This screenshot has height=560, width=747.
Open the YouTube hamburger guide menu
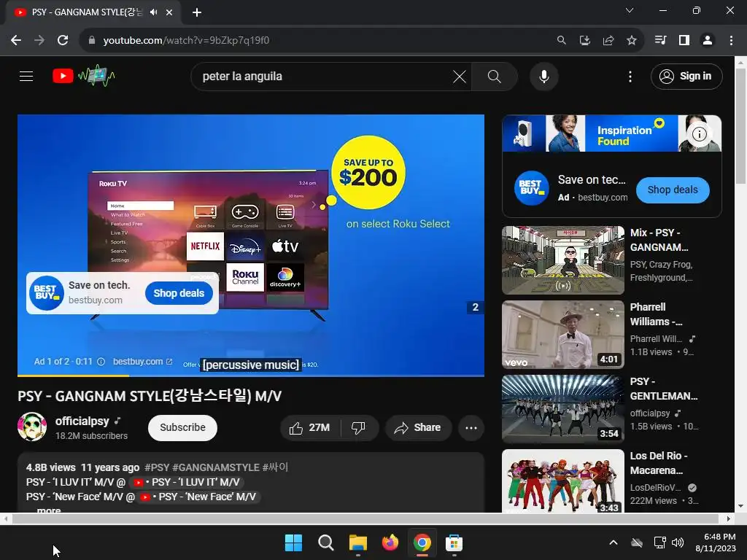tap(26, 76)
